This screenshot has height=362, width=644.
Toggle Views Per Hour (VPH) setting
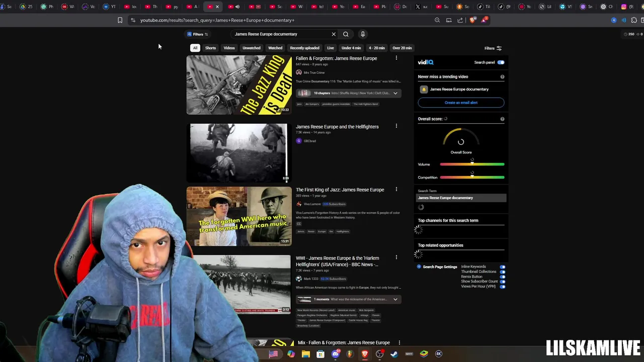503,287
